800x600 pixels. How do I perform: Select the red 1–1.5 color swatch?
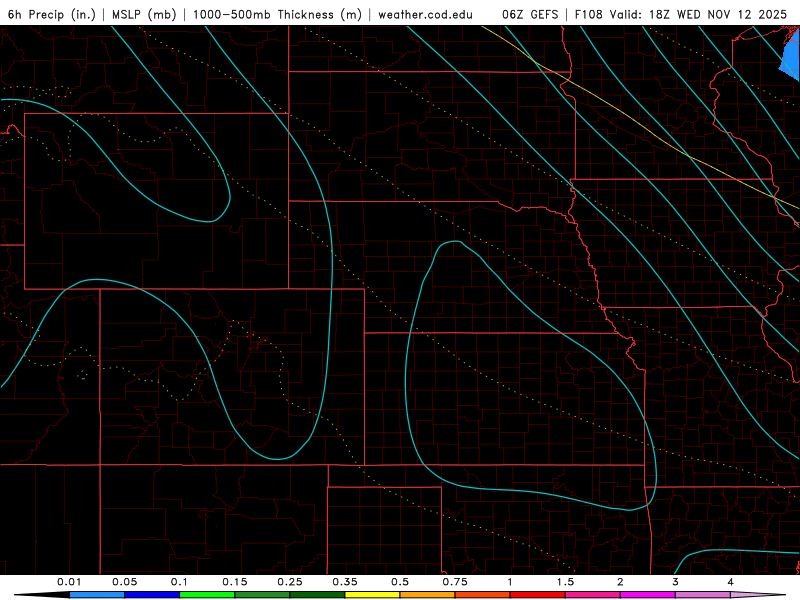[538, 595]
